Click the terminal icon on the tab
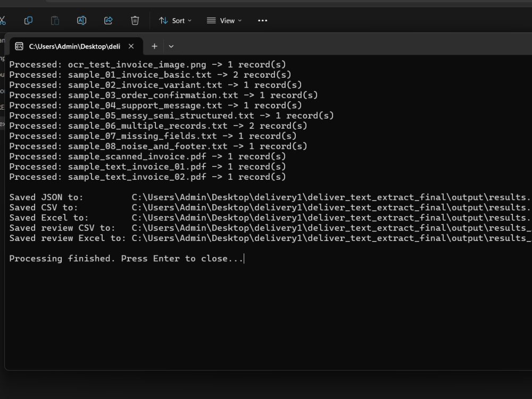 (x=19, y=46)
